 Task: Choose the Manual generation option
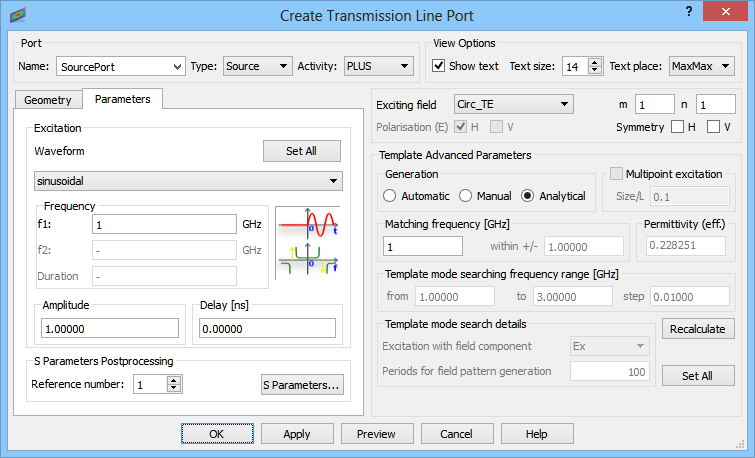click(x=465, y=196)
